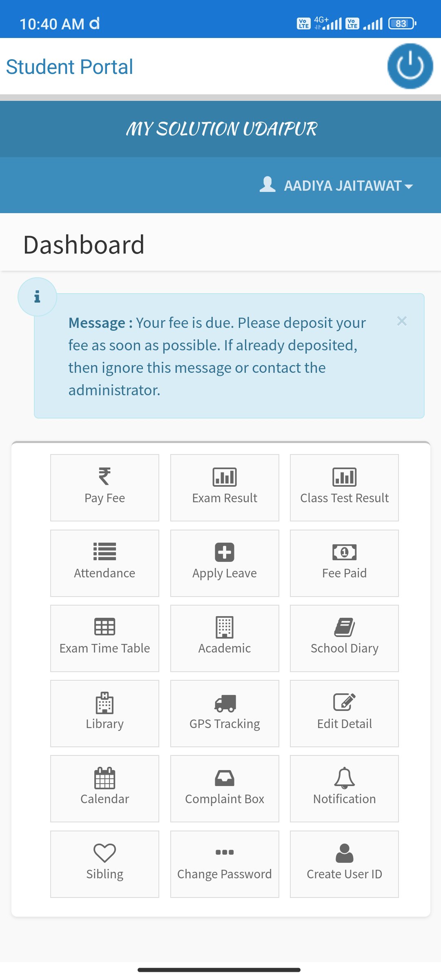Select the Change Password tile
This screenshot has height=980, width=441.
pos(225,864)
